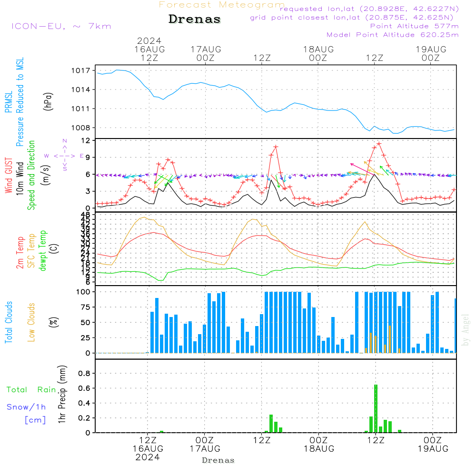This screenshot has height=476, width=476.
Task: Select requested lon,lat (20.8928E, 42.6227N) text
Action: (x=369, y=9)
